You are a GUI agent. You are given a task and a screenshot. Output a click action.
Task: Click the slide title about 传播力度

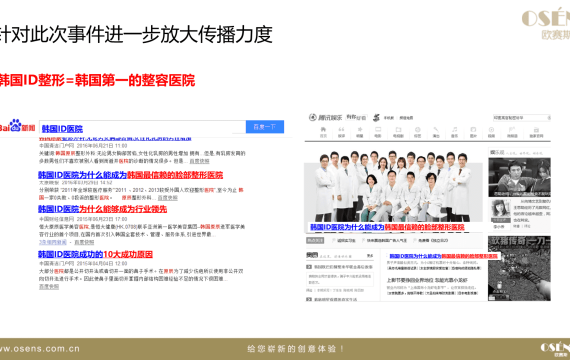136,35
